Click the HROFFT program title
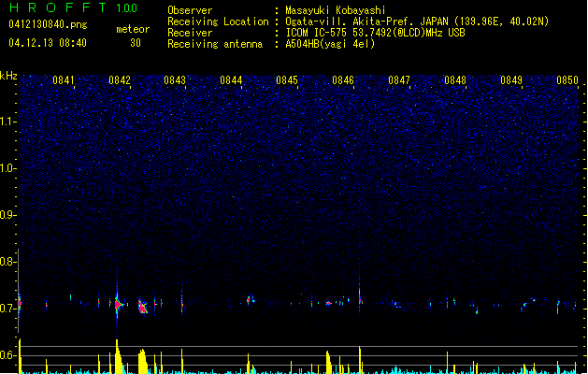588x374 pixels. click(x=59, y=7)
